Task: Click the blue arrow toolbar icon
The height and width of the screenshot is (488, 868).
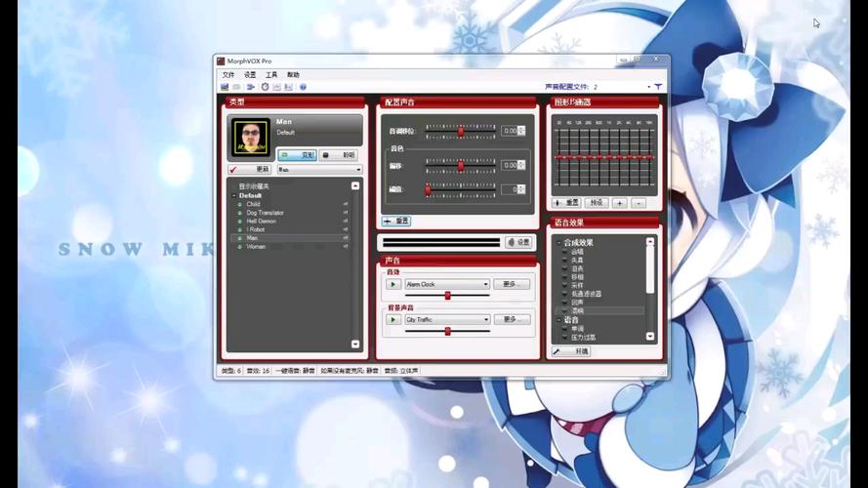Action: (251, 87)
